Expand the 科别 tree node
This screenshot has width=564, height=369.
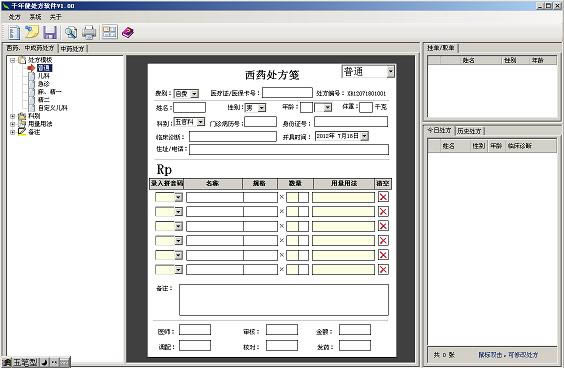tap(13, 116)
